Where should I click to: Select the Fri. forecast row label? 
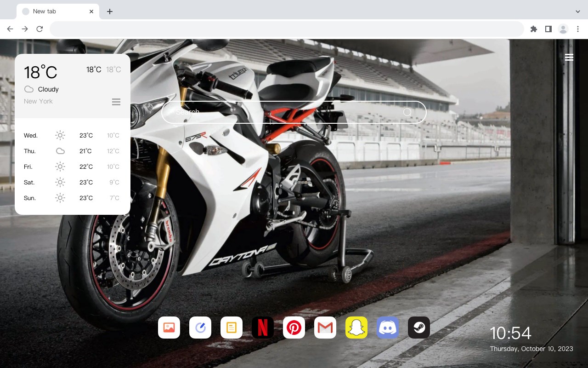(28, 167)
